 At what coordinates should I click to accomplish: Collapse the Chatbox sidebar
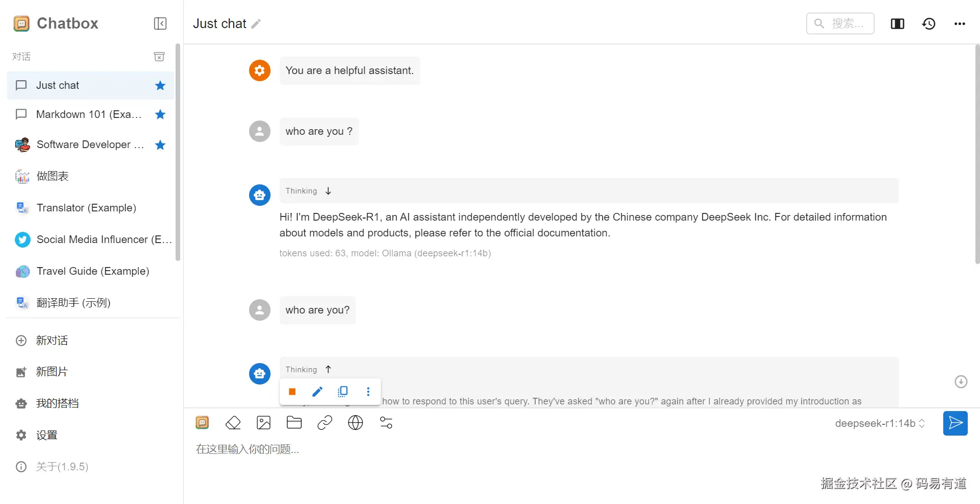(160, 23)
